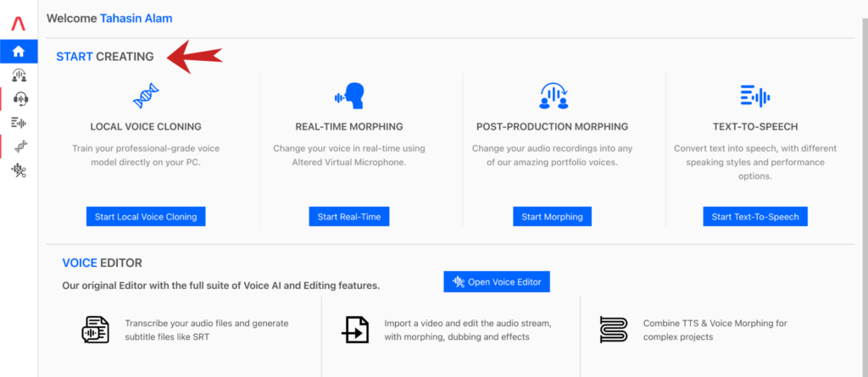
Task: Click the Tahasin Alam username link
Action: point(136,19)
